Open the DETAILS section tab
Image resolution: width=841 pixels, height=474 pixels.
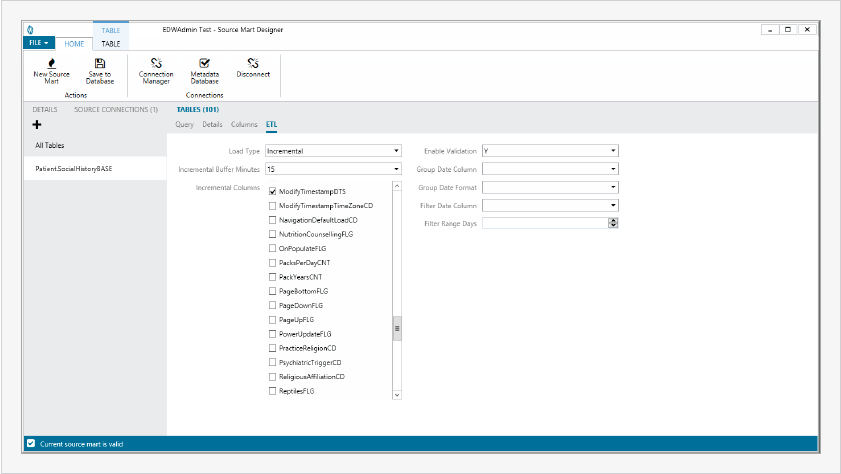[45, 109]
